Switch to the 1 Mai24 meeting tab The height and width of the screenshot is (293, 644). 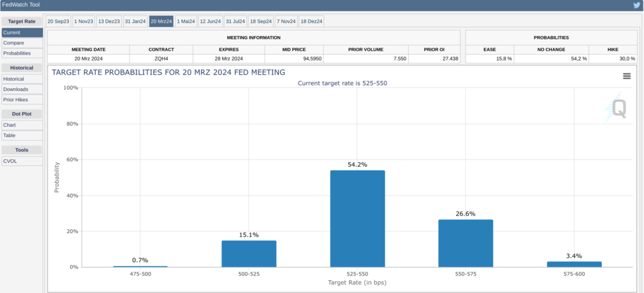[x=185, y=21]
